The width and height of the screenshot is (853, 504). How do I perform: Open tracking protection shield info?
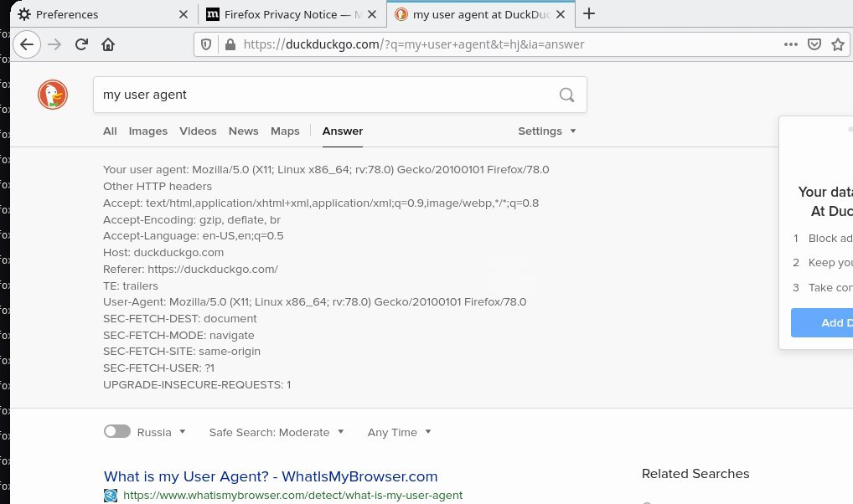coord(206,44)
